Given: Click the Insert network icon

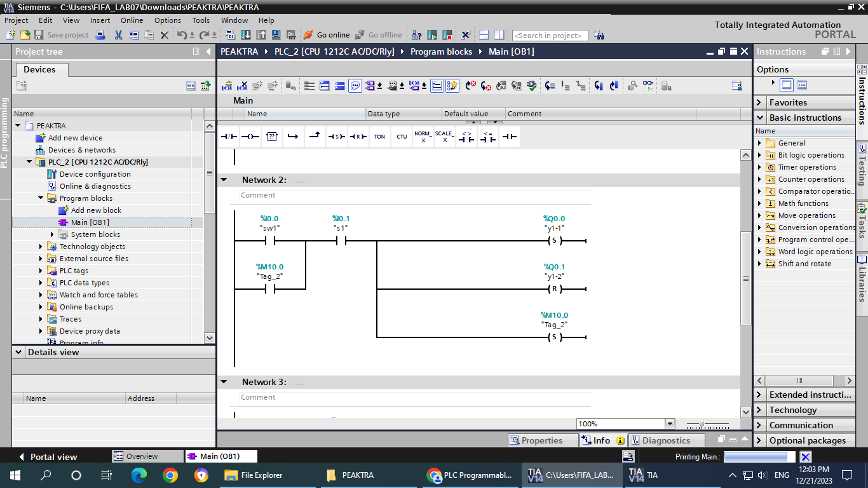Looking at the screenshot, I should point(227,86).
